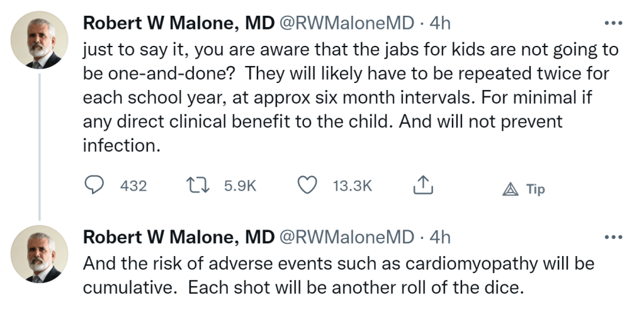Click the reply speech bubble icon

pyautogui.click(x=94, y=186)
